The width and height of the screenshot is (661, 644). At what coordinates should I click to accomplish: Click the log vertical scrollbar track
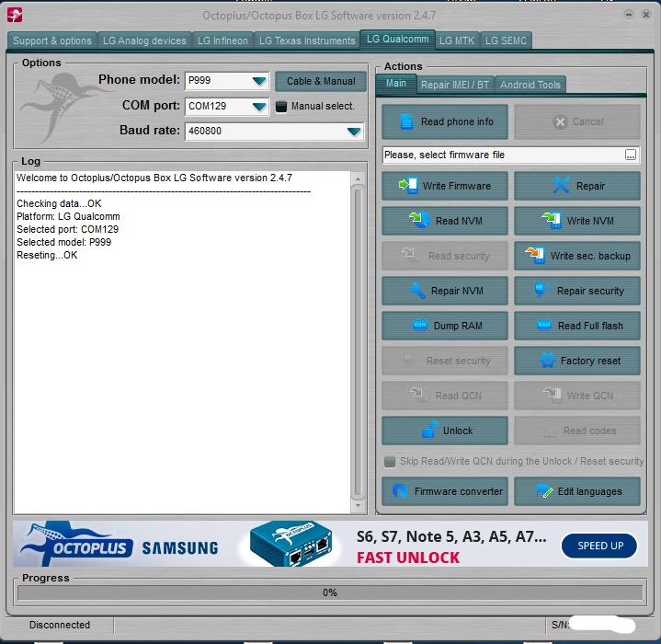point(358,342)
